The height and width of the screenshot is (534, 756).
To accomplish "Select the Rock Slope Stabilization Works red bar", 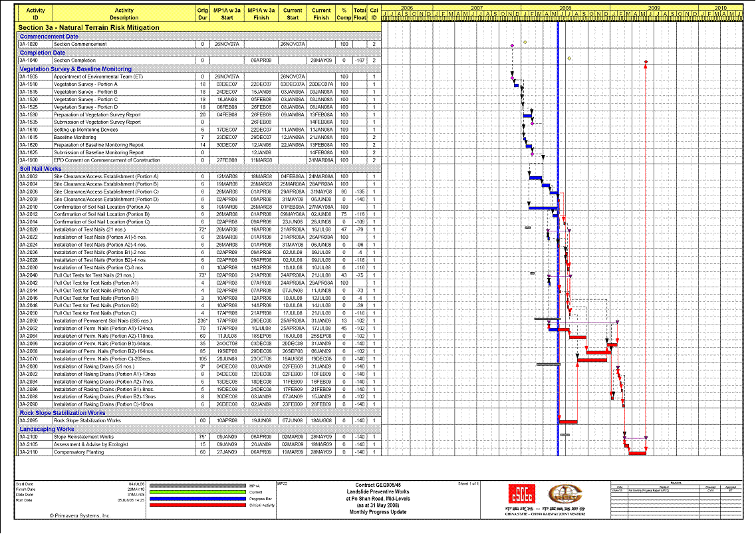I will click(568, 421).
